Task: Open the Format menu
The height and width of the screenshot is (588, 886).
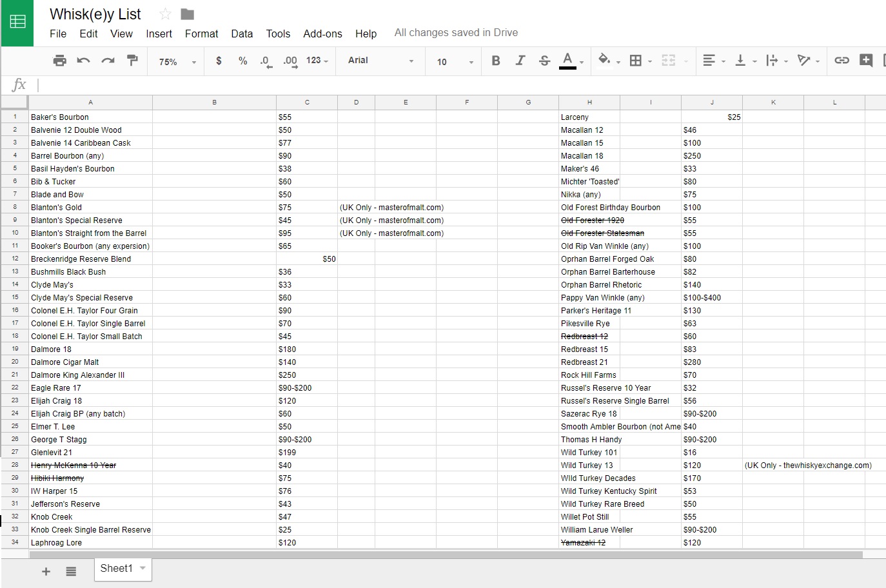Action: [x=201, y=34]
